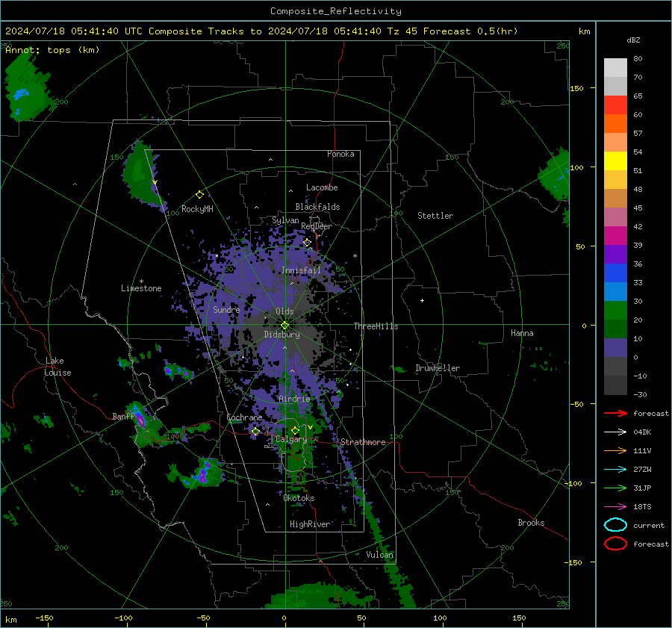
Task: Click the yellow 54-51 dBZ swatch
Action: click(615, 161)
